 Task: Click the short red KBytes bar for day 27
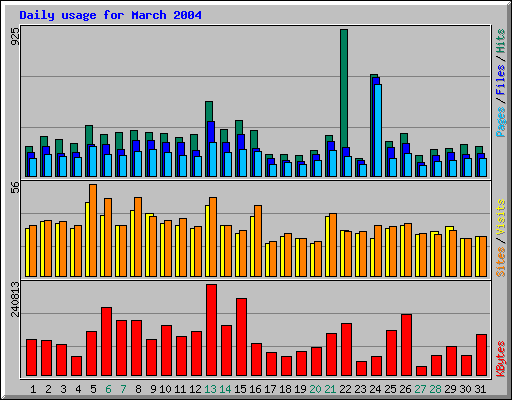[x=421, y=371]
